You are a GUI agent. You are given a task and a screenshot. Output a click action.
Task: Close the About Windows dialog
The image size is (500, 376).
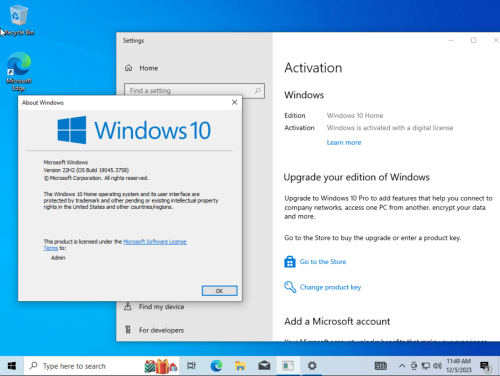tap(234, 102)
